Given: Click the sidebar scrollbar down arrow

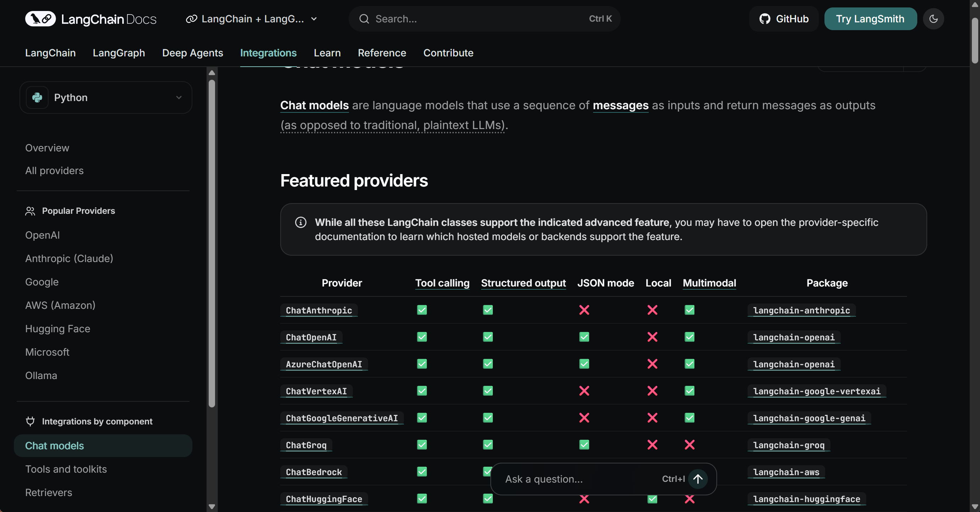Looking at the screenshot, I should coord(212,507).
